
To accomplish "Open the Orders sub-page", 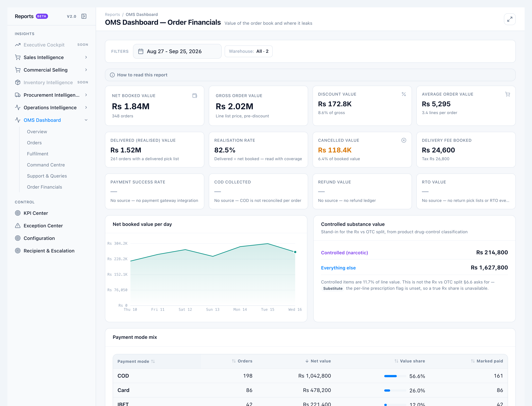I will pyautogui.click(x=34, y=143).
